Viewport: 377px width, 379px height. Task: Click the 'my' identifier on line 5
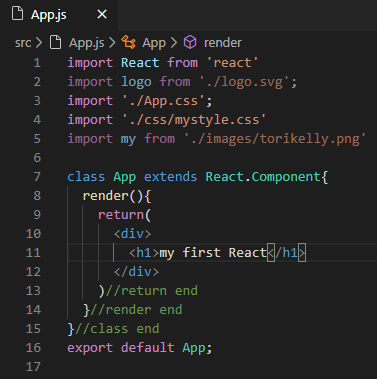coord(128,139)
